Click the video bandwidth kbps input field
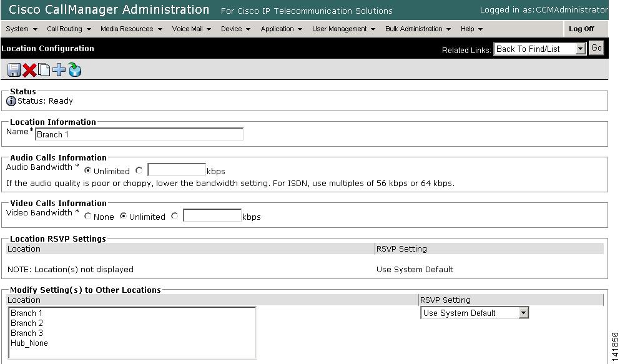Viewport: 620px width, 364px height. click(212, 215)
